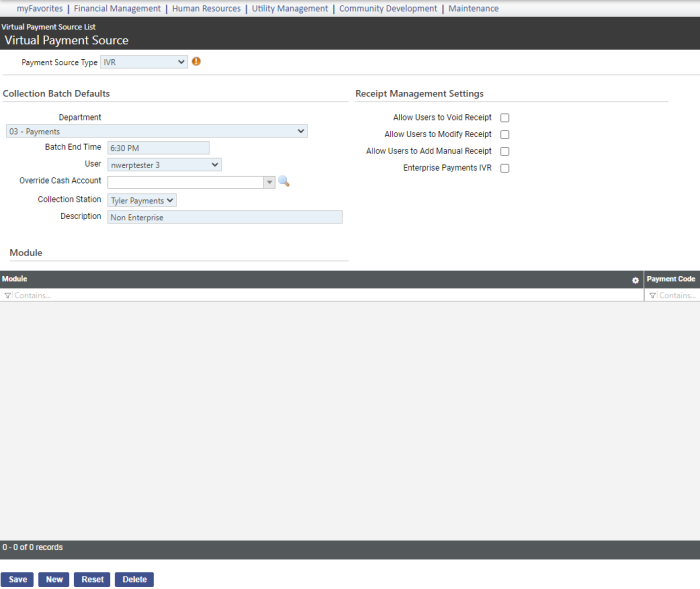The width and height of the screenshot is (700, 589).
Task: Click the Description text field
Action: [x=224, y=217]
